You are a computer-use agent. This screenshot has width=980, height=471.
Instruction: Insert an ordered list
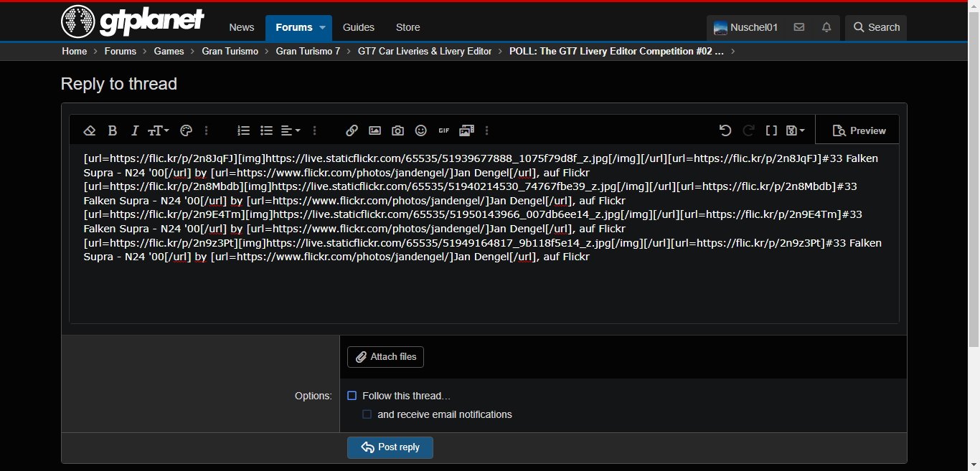[x=244, y=130]
